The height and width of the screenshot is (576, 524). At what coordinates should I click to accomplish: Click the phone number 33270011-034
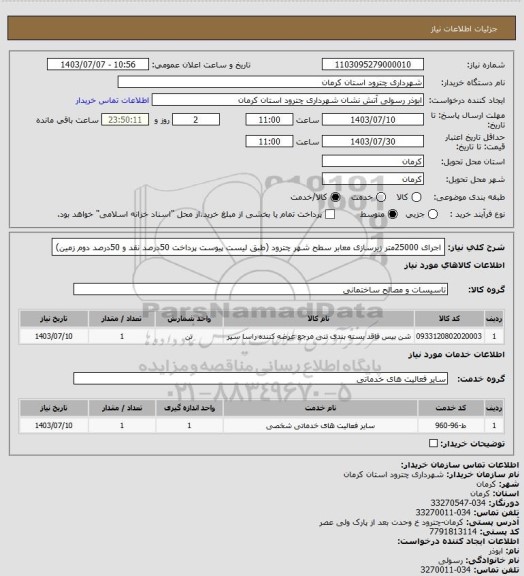click(443, 512)
